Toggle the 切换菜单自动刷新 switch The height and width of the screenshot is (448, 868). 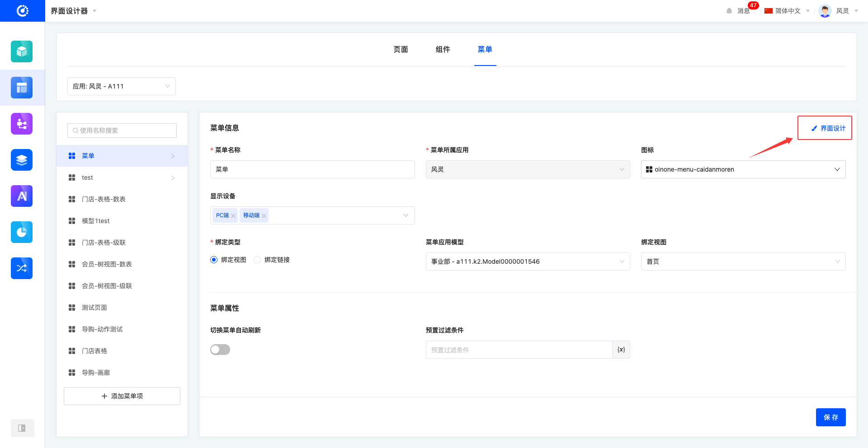220,350
